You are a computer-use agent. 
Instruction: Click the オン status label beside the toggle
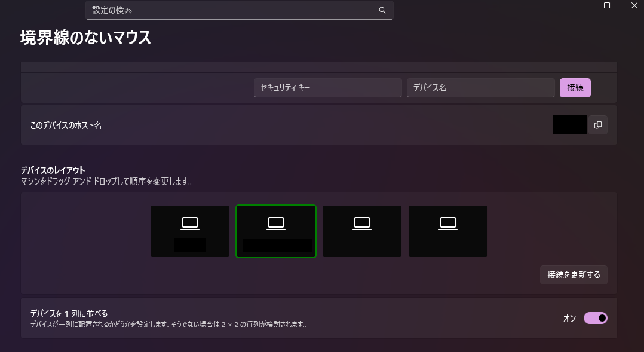[569, 319]
